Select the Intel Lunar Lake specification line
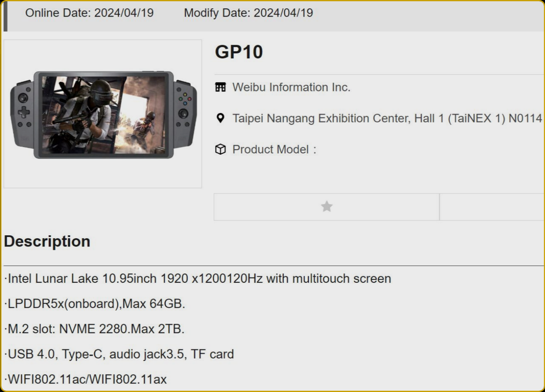This screenshot has height=392, width=545. [x=199, y=279]
